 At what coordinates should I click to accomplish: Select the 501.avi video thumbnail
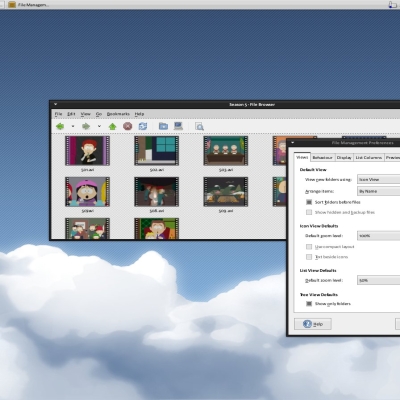click(x=87, y=151)
